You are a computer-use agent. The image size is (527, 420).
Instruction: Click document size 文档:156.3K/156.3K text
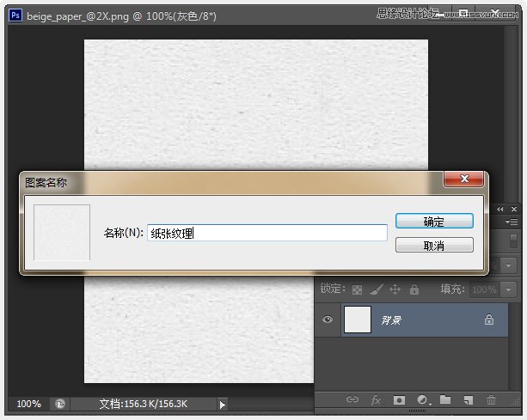144,404
